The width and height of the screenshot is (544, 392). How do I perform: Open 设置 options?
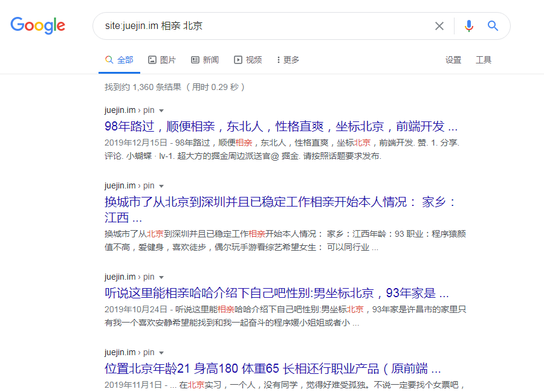click(453, 60)
